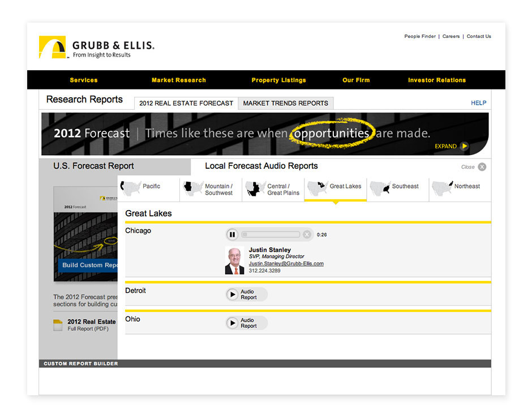Click the Chicago market heading
This screenshot has width=532, height=419.
click(x=138, y=230)
